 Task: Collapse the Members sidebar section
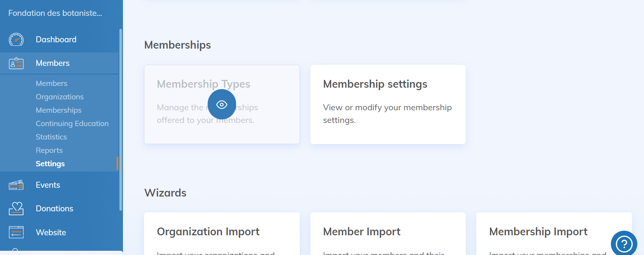52,63
